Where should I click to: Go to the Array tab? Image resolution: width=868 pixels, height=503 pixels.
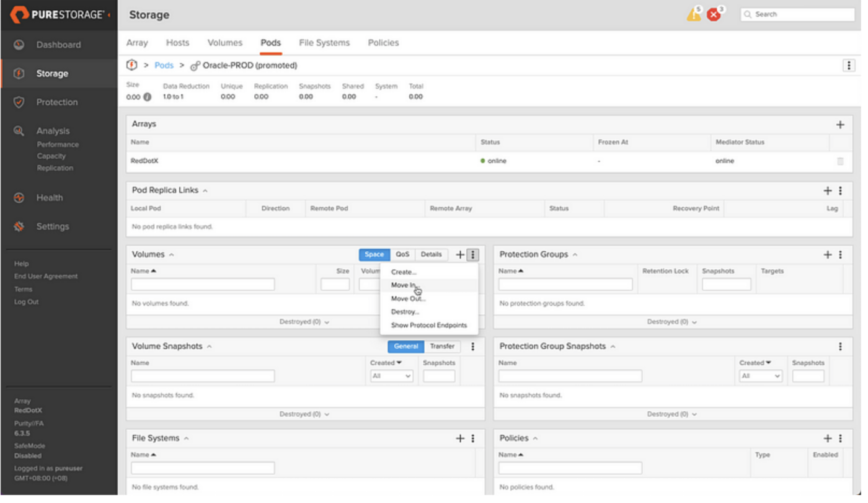(x=137, y=43)
